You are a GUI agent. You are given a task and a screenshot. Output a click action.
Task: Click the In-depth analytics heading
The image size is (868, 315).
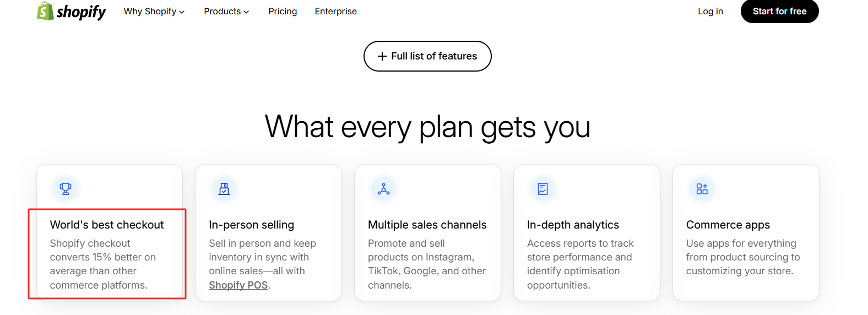pos(573,225)
